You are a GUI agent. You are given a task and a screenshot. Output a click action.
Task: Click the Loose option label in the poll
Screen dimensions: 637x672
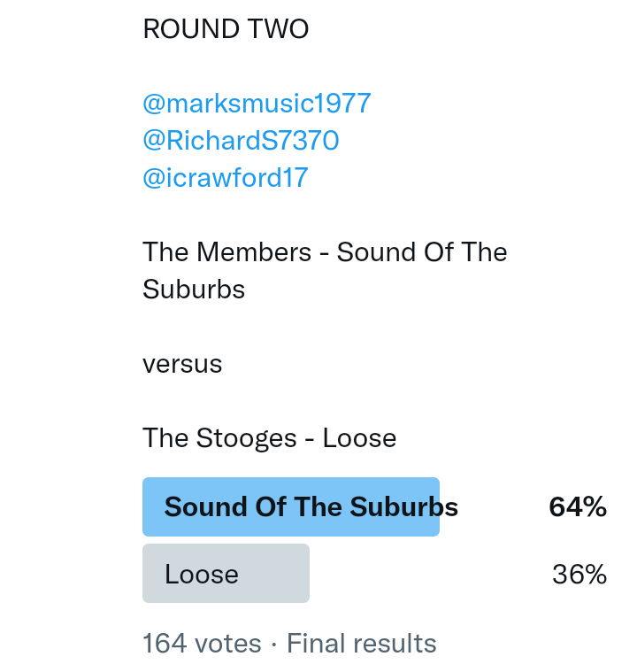tap(202, 575)
